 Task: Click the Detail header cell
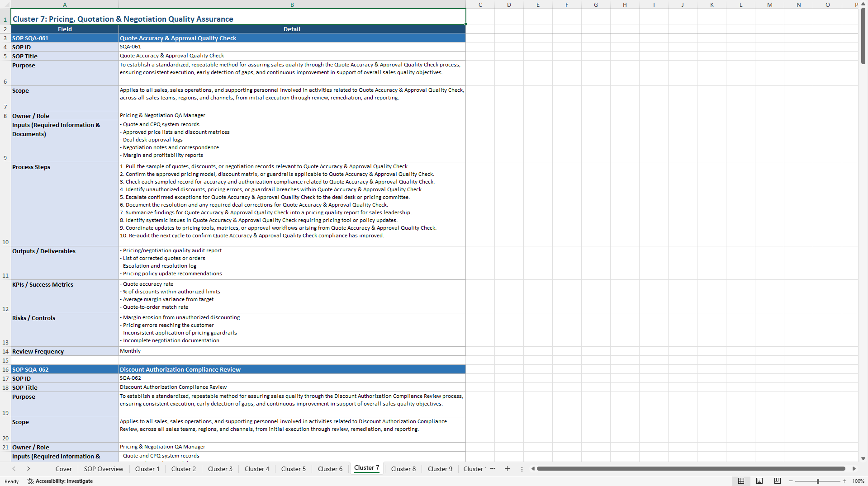[292, 29]
